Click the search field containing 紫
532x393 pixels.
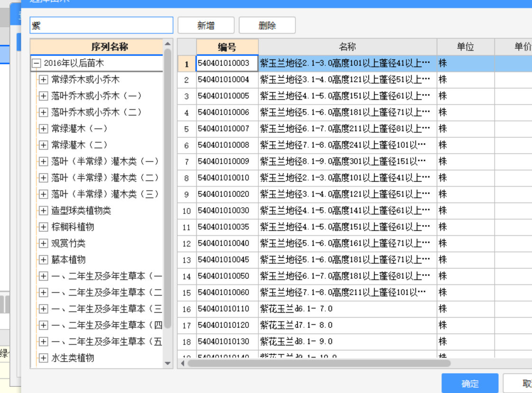pyautogui.click(x=101, y=26)
